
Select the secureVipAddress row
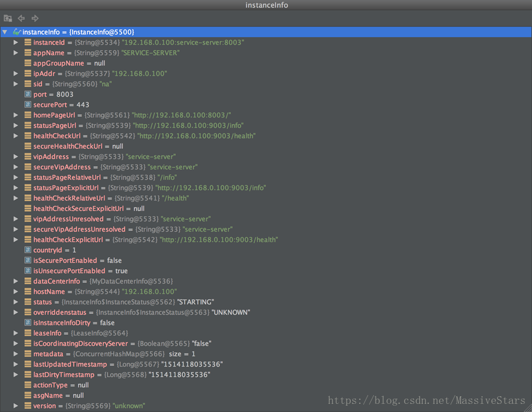266,167
